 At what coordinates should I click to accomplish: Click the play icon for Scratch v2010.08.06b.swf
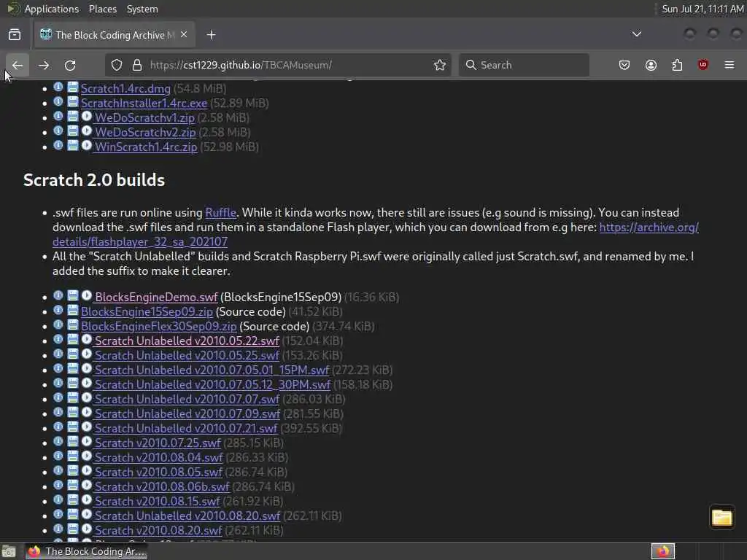click(x=86, y=486)
